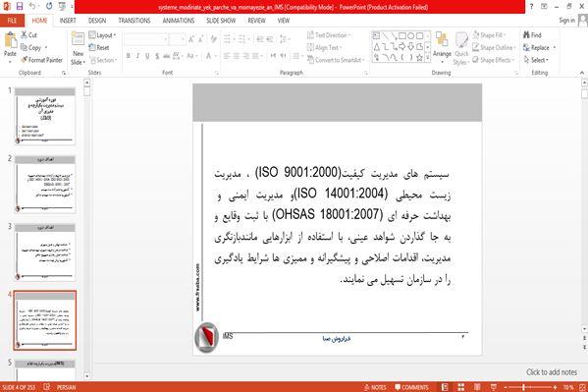Toggle Underline formatting
The image size is (588, 392).
click(x=147, y=56)
